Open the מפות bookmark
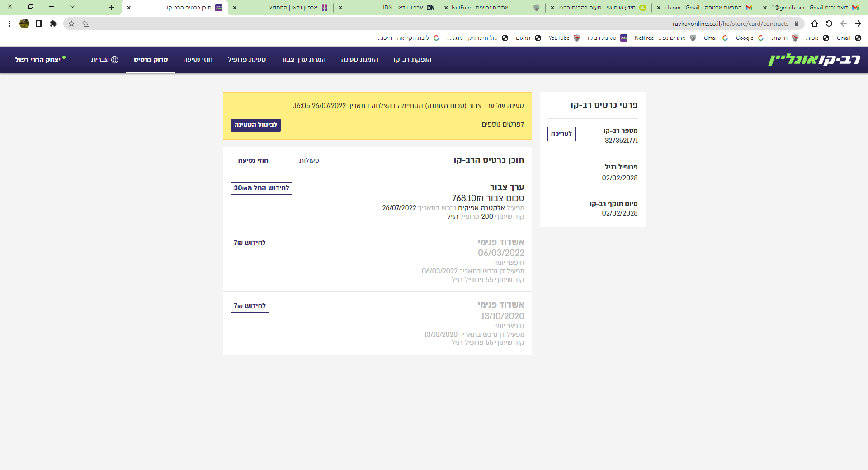Image resolution: width=868 pixels, height=470 pixels. pyautogui.click(x=812, y=38)
